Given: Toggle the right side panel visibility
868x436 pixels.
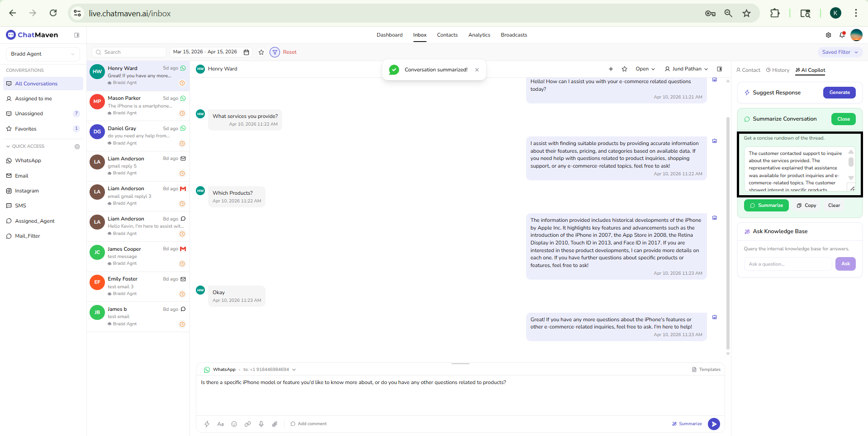Looking at the screenshot, I should (x=719, y=69).
